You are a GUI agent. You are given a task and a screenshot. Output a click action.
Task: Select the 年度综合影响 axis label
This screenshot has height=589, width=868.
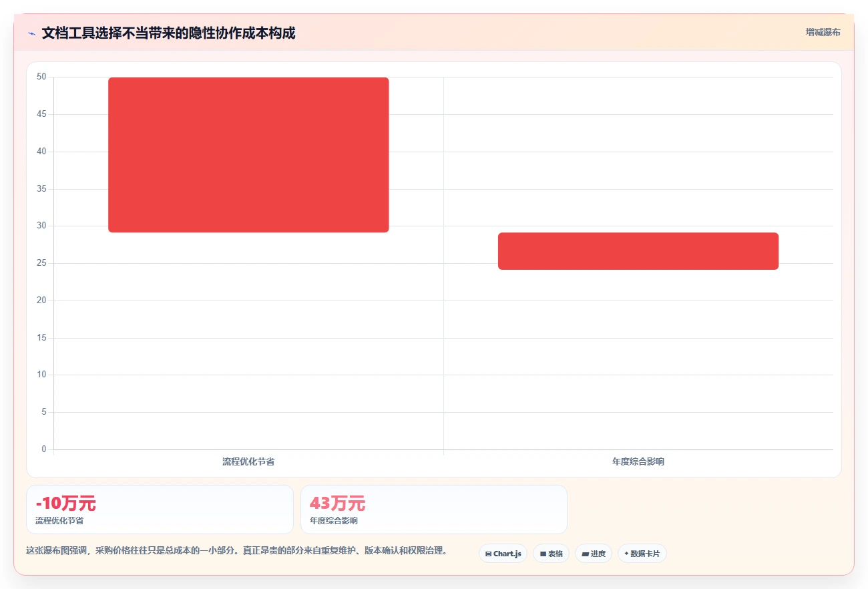click(x=638, y=461)
